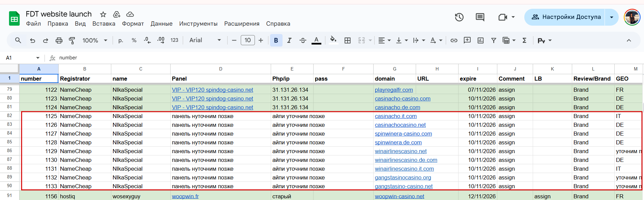Image resolution: width=644 pixels, height=200 pixels.
Task: Click the Настройки Доступа share button
Action: (x=565, y=17)
